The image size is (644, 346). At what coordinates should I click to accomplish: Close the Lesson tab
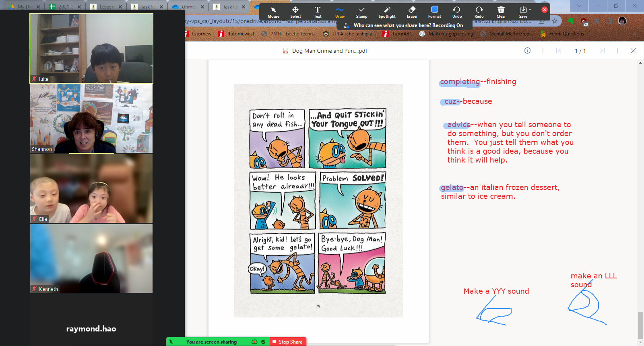click(x=120, y=7)
